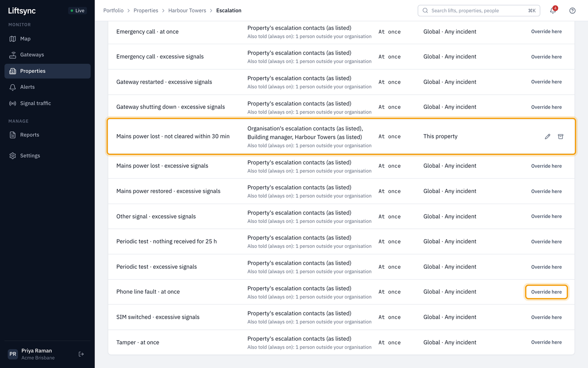The height and width of the screenshot is (368, 588).
Task: Open the Gateways icon in sidebar
Action: [x=13, y=55]
